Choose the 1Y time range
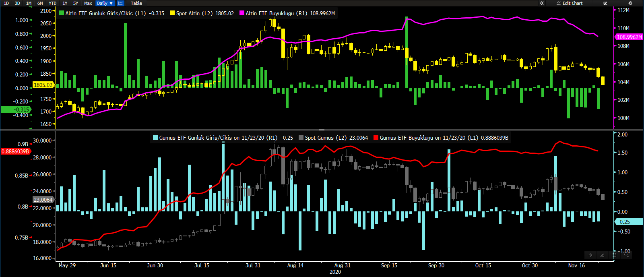 [x=65, y=3]
